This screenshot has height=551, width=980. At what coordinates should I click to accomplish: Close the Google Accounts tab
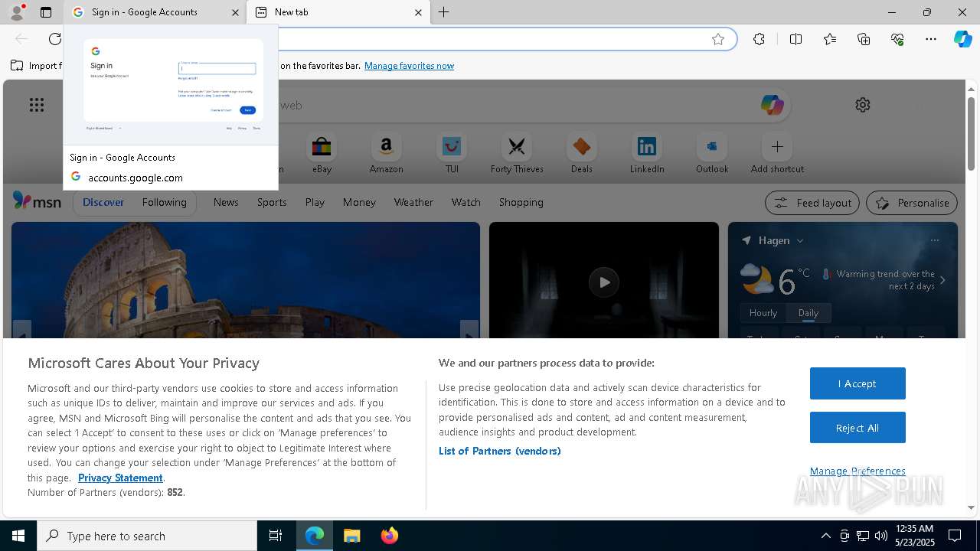(x=235, y=12)
